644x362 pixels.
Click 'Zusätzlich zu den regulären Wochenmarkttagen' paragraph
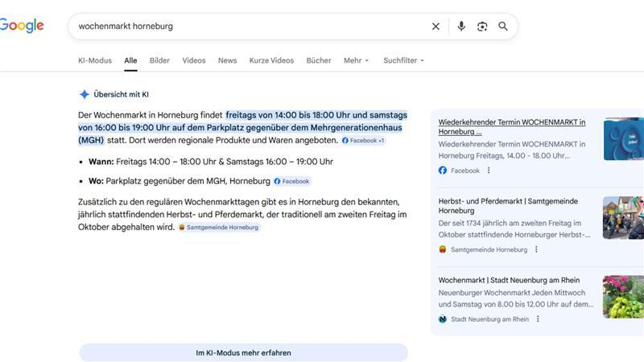(242, 214)
